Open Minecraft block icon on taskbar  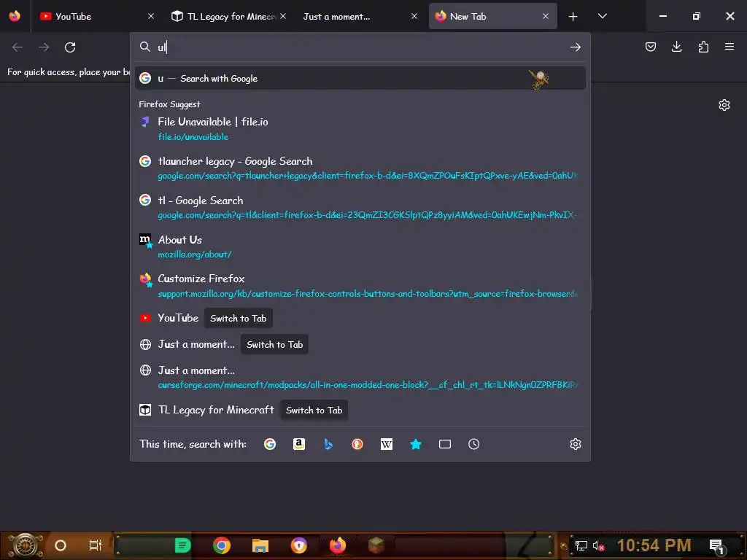(376, 545)
